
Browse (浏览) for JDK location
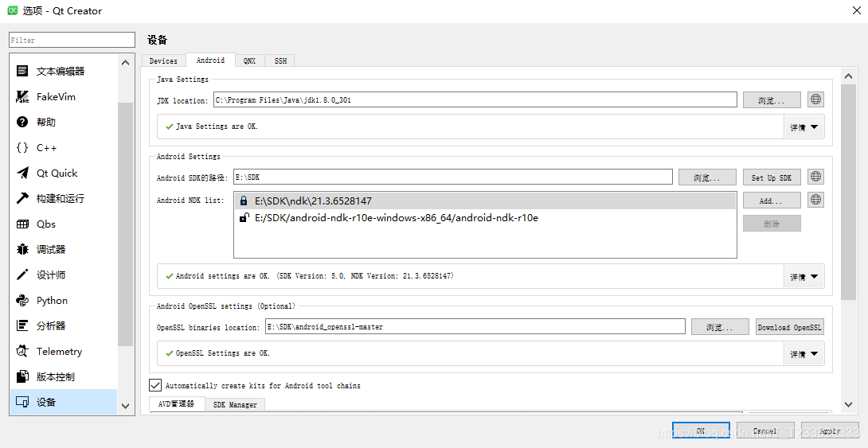[772, 100]
